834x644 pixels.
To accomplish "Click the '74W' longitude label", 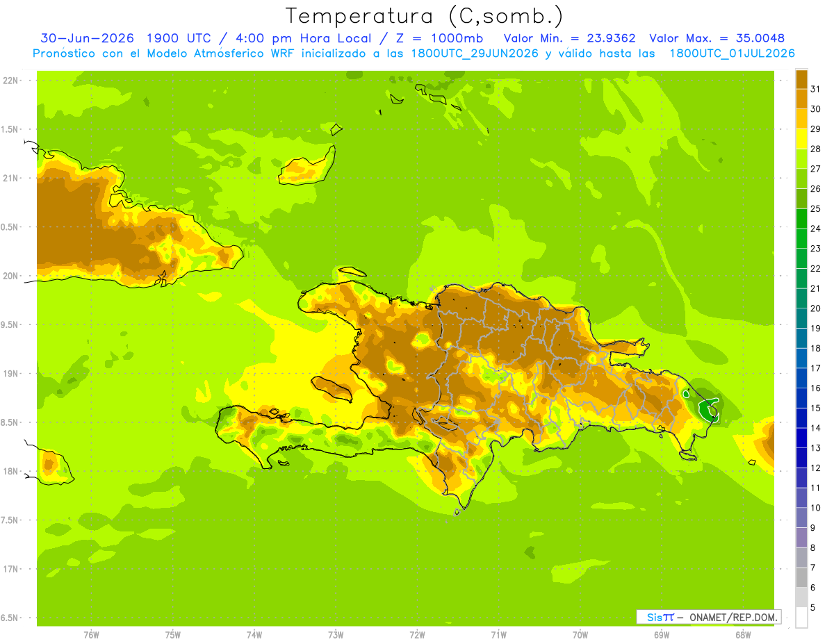I will click(254, 635).
